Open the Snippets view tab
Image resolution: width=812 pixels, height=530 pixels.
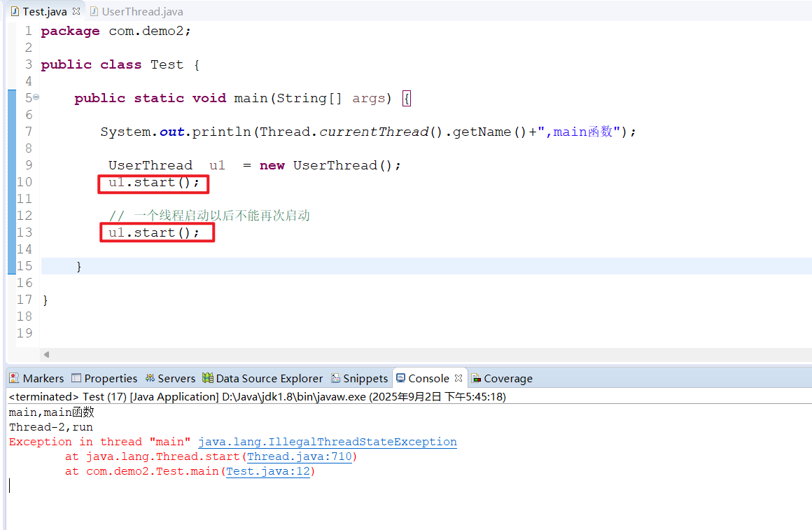point(359,378)
